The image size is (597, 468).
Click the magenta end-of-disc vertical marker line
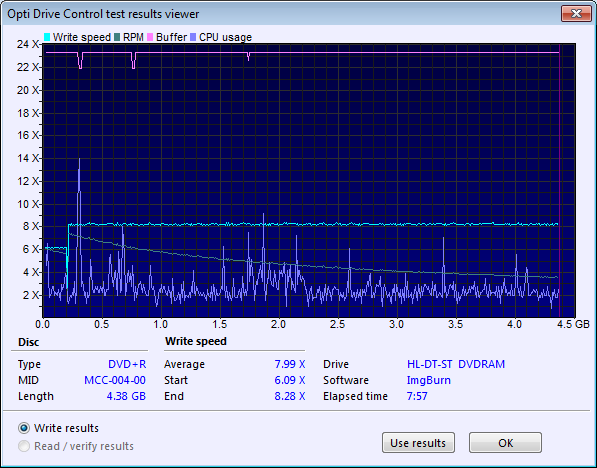point(559,183)
